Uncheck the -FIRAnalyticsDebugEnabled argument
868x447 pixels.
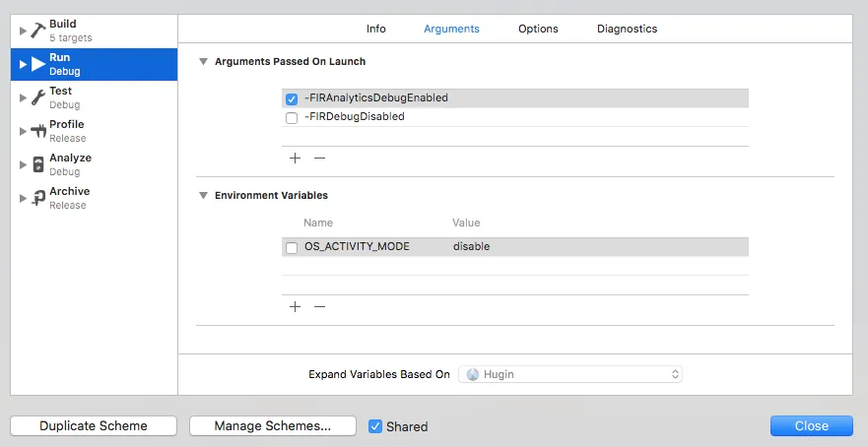coord(292,98)
